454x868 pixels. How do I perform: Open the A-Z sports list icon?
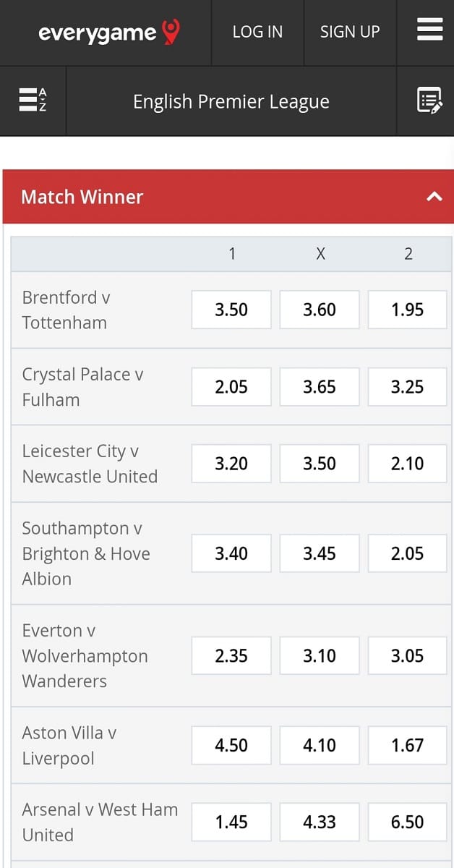(x=33, y=100)
